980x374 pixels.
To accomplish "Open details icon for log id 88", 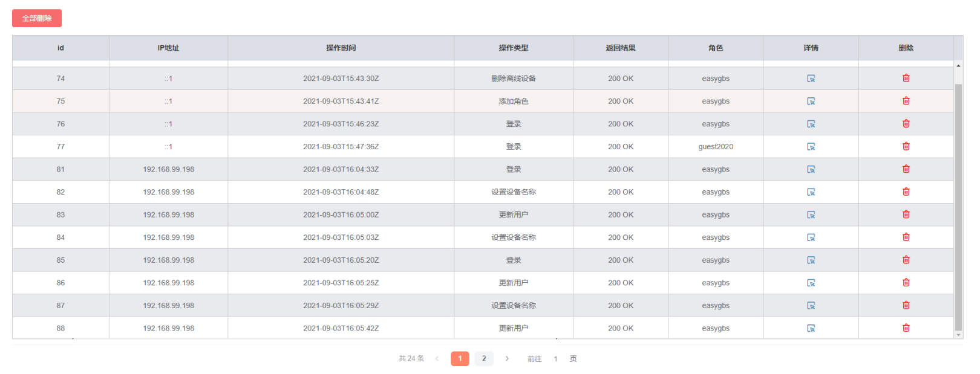I will [811, 328].
